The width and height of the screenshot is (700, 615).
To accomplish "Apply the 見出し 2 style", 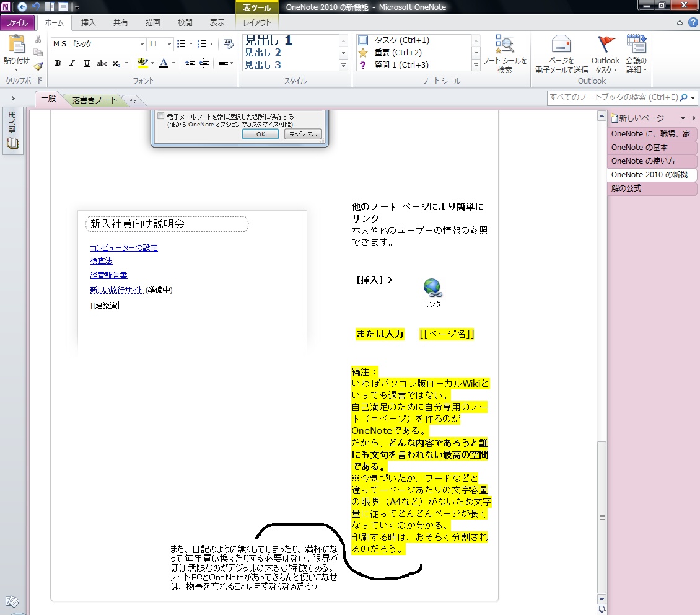I will coord(263,52).
